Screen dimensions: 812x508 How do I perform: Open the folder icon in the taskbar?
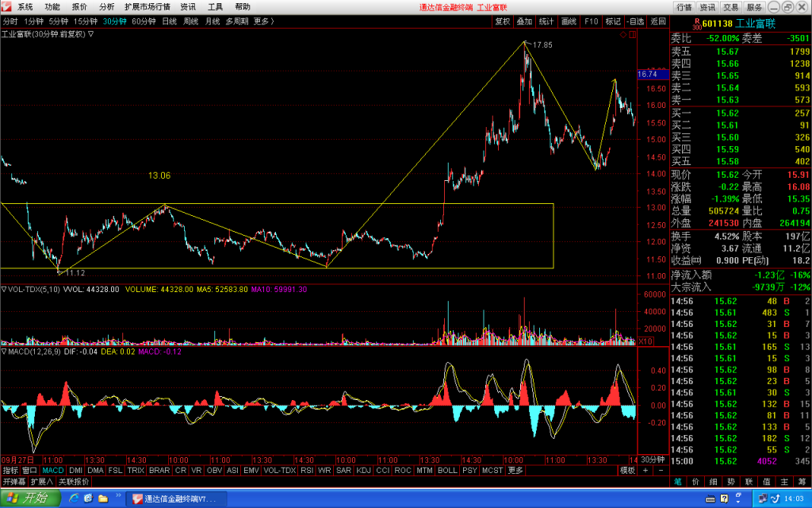click(x=103, y=498)
